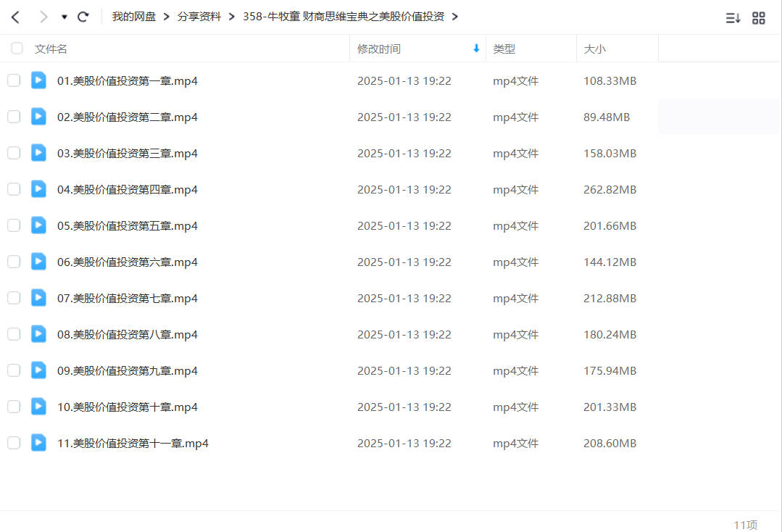The height and width of the screenshot is (532, 782).
Task: Click video icon of 06.美股价值投资第六章.mp4
Action: [38, 261]
